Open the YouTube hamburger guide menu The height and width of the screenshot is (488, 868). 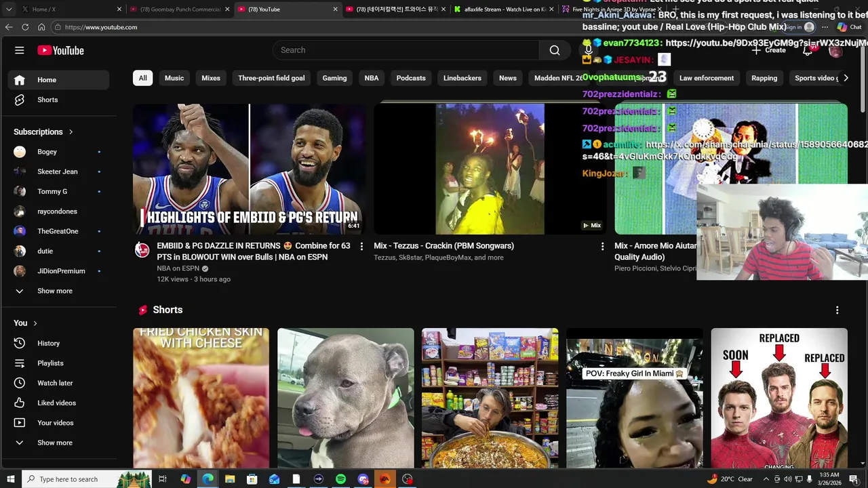(20, 50)
